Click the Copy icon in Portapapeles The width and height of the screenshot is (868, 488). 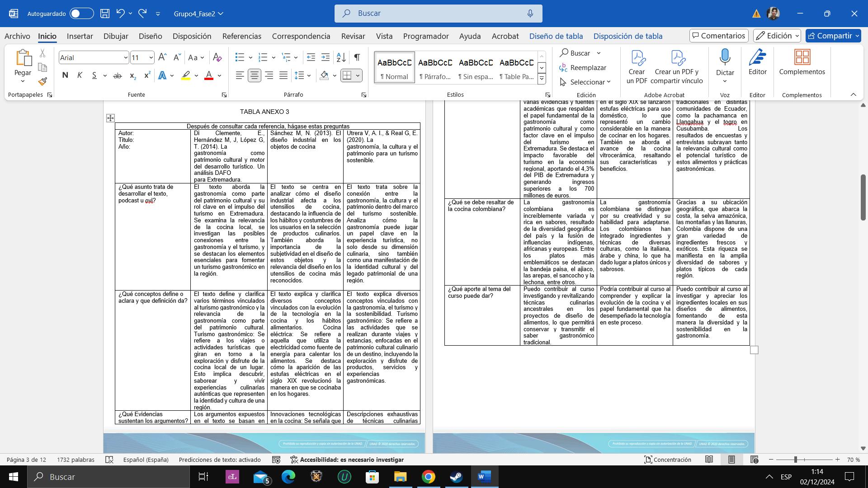(x=42, y=67)
